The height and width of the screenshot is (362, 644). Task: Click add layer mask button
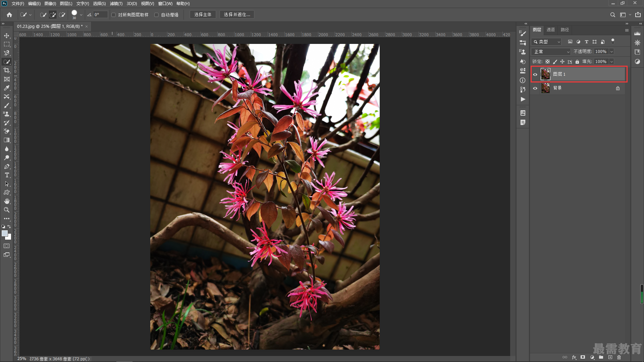pos(583,357)
